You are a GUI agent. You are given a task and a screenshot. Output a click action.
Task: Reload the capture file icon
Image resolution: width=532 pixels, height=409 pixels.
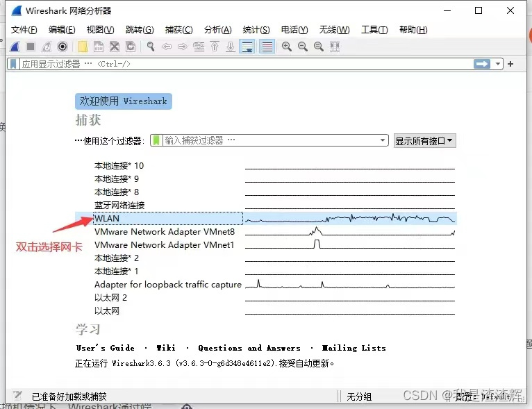131,47
